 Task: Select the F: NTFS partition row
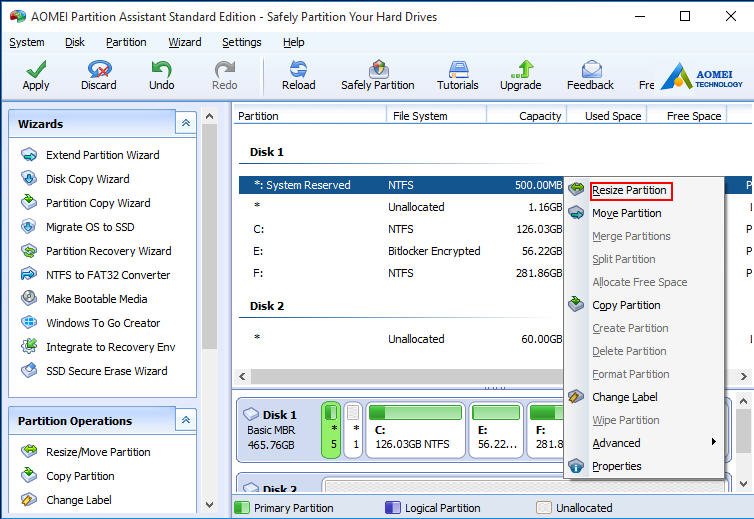[x=401, y=273]
